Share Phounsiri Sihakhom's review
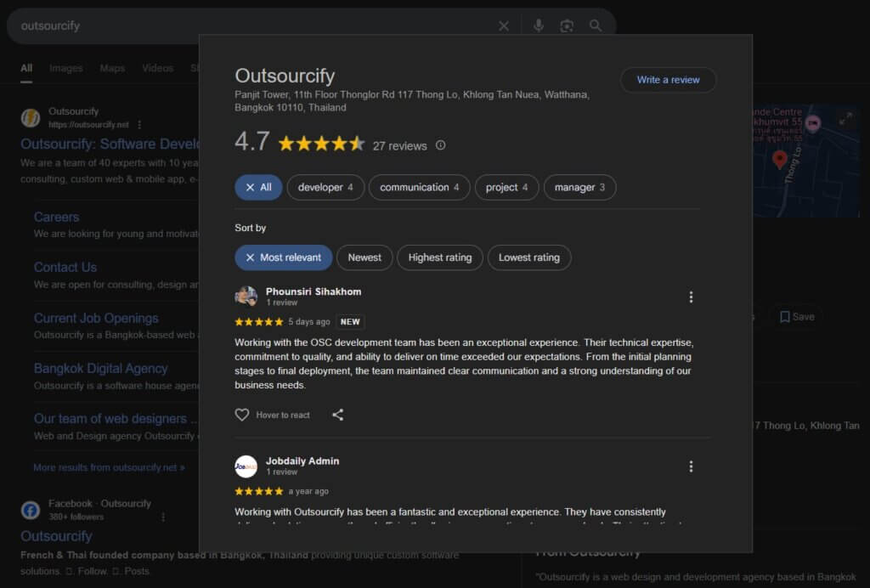This screenshot has width=870, height=588. (x=337, y=415)
